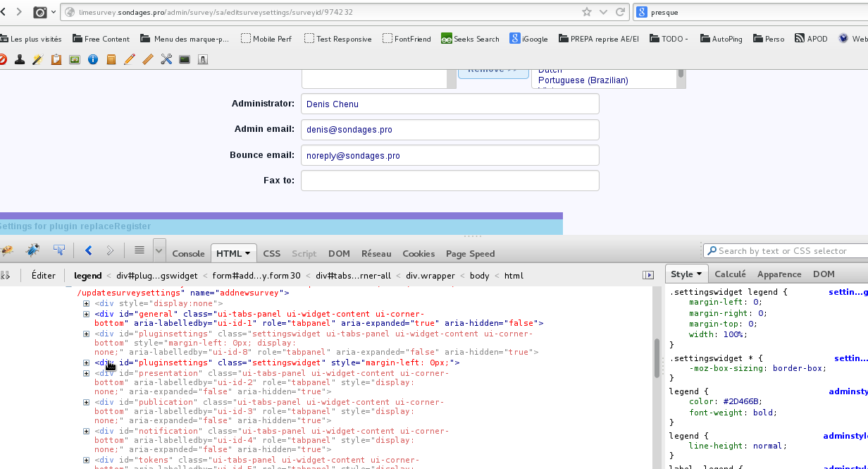Activate the Firebug element inspector tool
This screenshot has height=469, width=868.
(x=59, y=250)
